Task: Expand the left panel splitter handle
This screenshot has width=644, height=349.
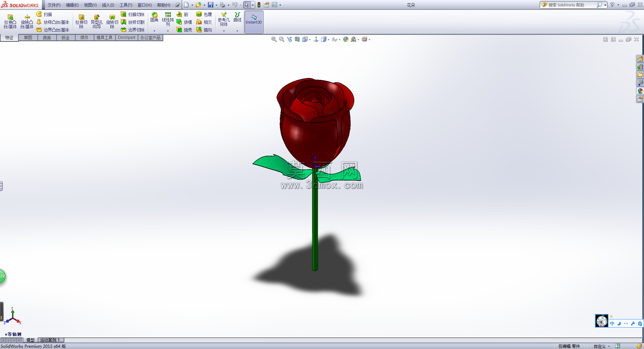Action: coord(1,186)
